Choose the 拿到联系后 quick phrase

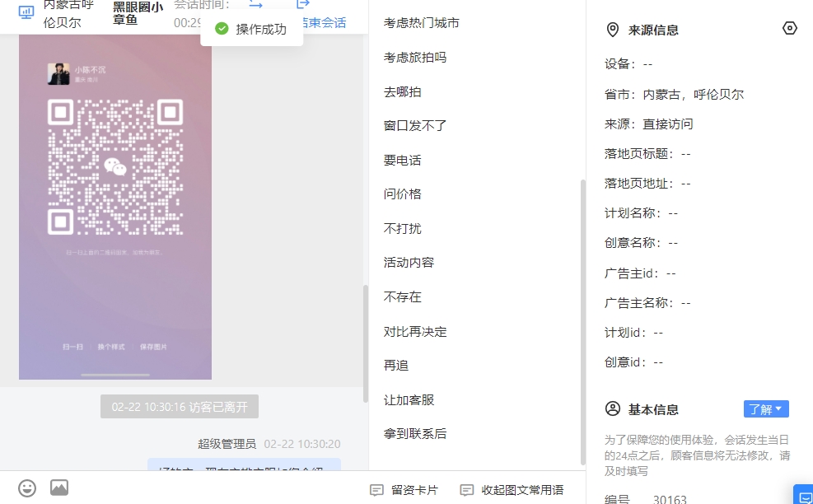(415, 433)
